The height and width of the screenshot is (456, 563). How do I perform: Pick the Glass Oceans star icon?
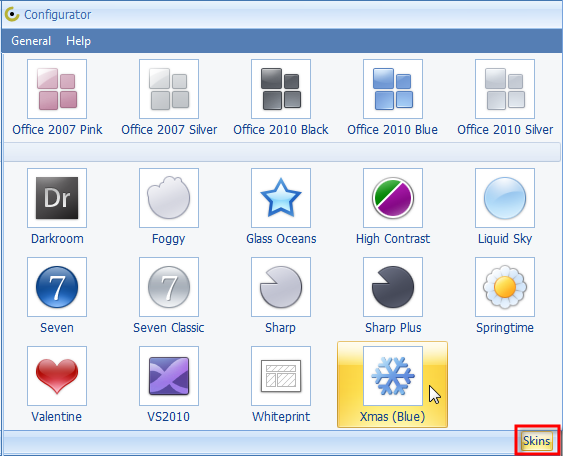point(281,198)
